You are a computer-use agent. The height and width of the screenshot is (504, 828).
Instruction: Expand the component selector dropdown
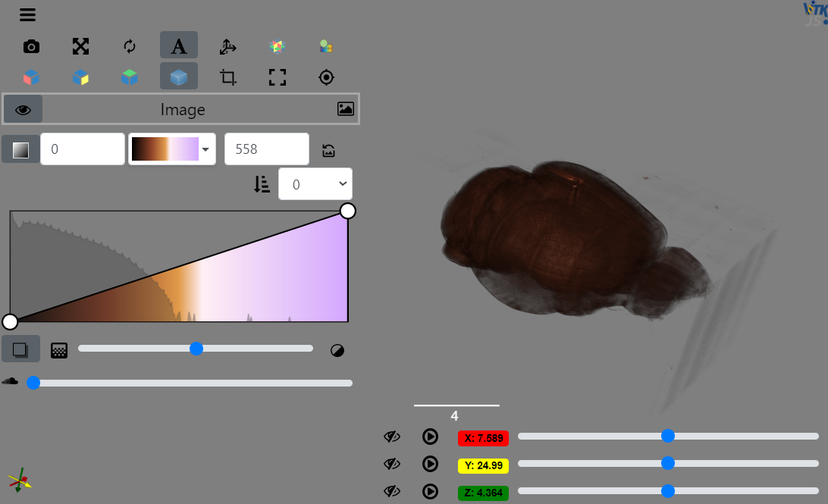pyautogui.click(x=315, y=183)
